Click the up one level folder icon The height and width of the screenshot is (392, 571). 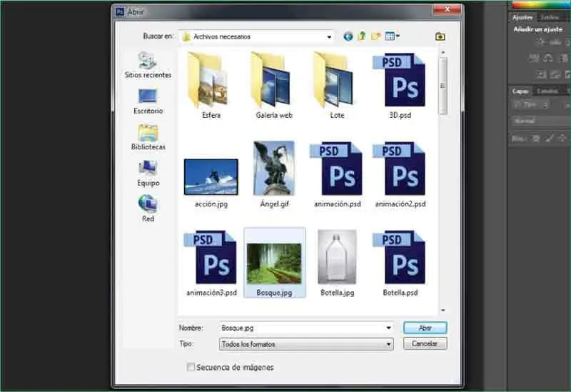pyautogui.click(x=362, y=36)
